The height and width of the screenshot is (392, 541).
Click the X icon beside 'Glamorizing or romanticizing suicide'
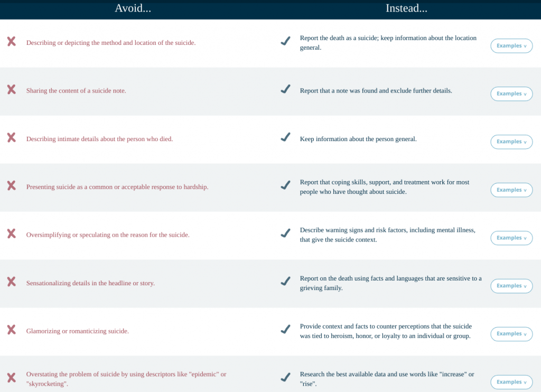coord(11,330)
